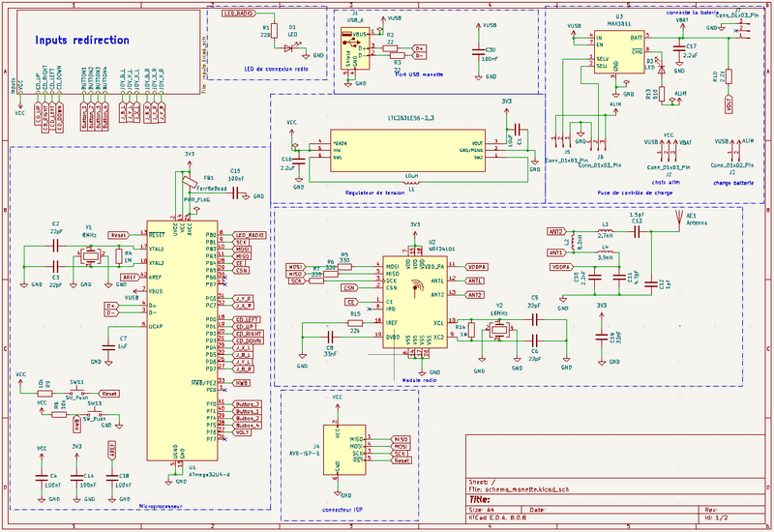The width and height of the screenshot is (774, 532).
Task: Select capacitor C2 22pF
Action: 56,245
